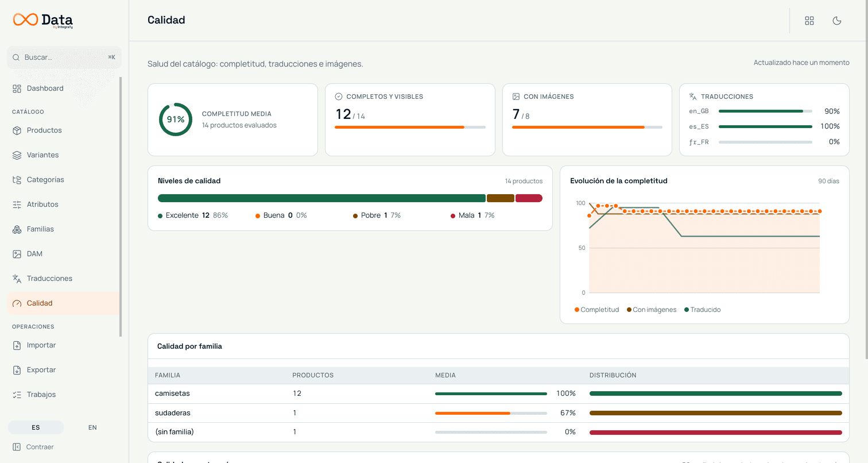Click the sudaderas family row
Viewport: 868px width, 463px height.
[x=498, y=413]
